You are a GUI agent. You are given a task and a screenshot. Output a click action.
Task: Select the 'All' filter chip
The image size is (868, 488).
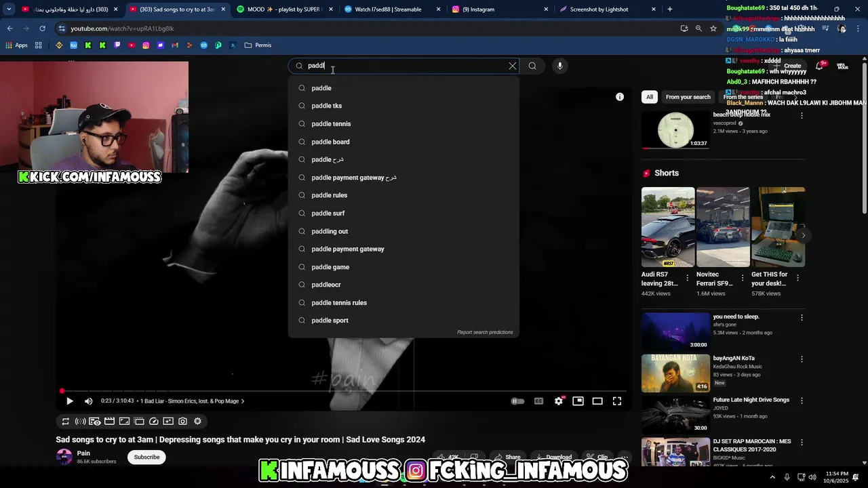pyautogui.click(x=649, y=97)
